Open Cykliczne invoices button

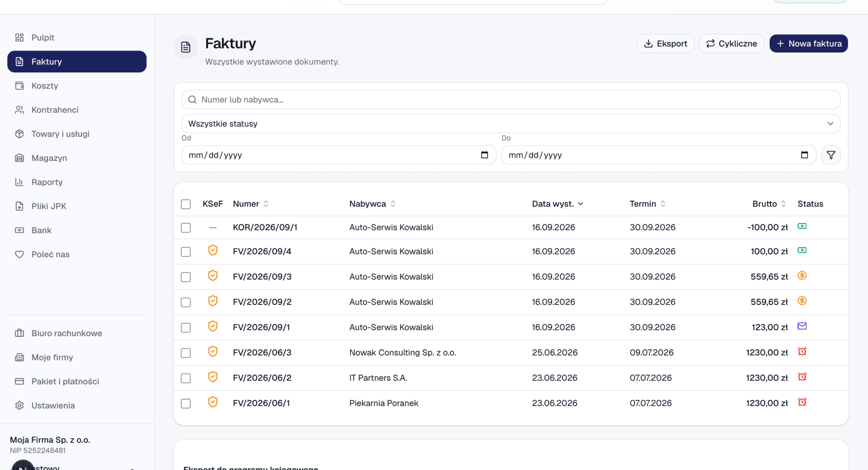click(732, 43)
